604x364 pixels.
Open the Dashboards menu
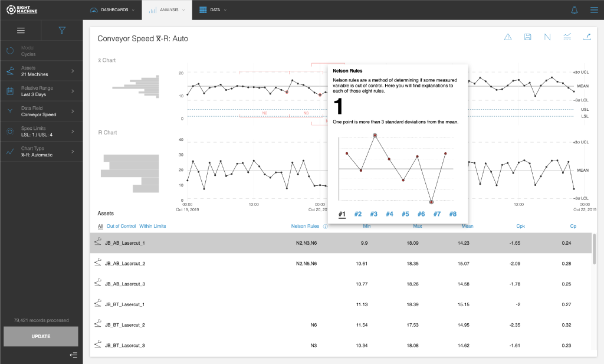112,10
